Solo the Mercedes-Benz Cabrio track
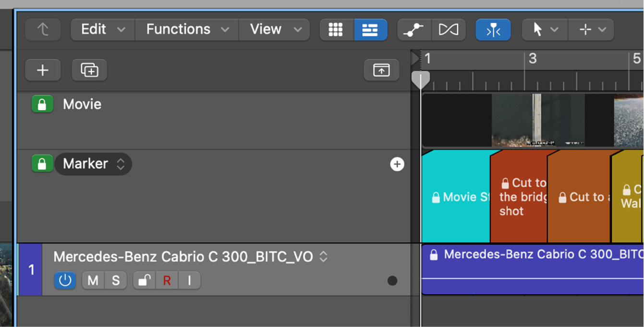 [116, 280]
